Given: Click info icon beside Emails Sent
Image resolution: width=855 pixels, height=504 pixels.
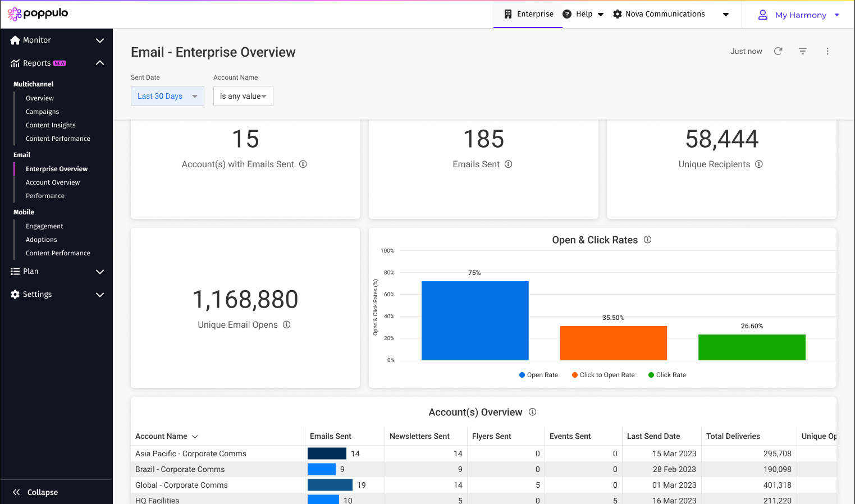Looking at the screenshot, I should click(509, 164).
